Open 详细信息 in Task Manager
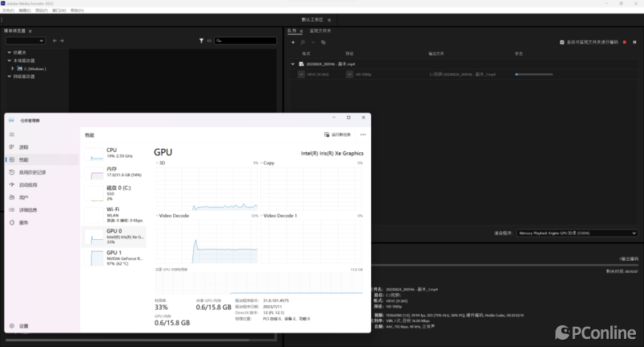Image resolution: width=644 pixels, height=347 pixels. pyautogui.click(x=42, y=210)
